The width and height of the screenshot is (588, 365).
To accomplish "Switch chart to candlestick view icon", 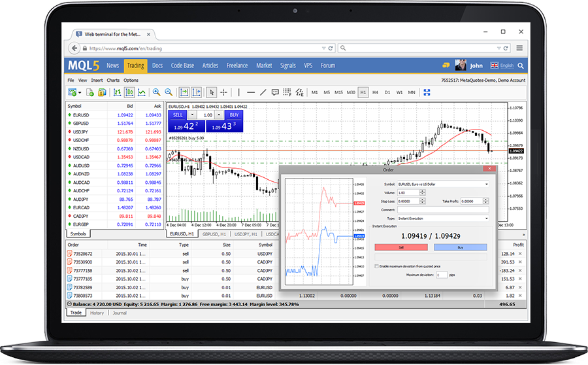I will [129, 92].
